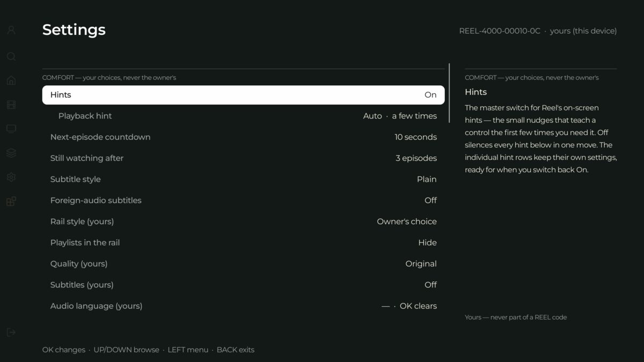Click the Settings page title
Viewport: 644px width, 362px height.
pos(74,30)
